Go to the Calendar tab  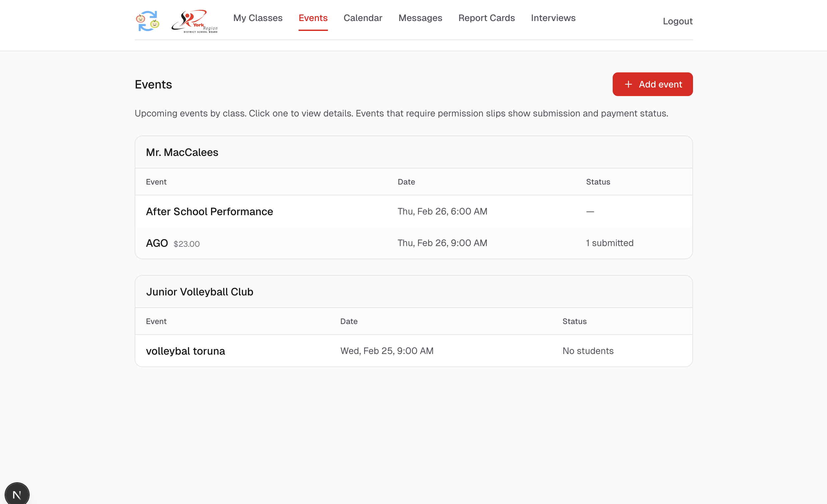pos(362,18)
